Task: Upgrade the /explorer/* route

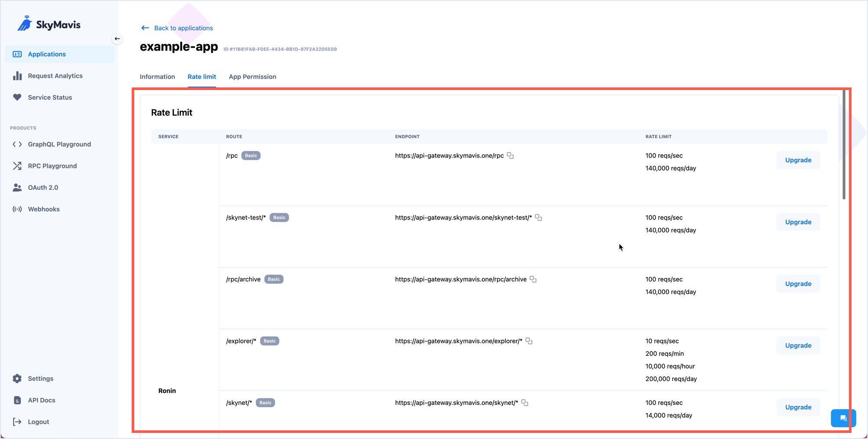Action: (798, 345)
